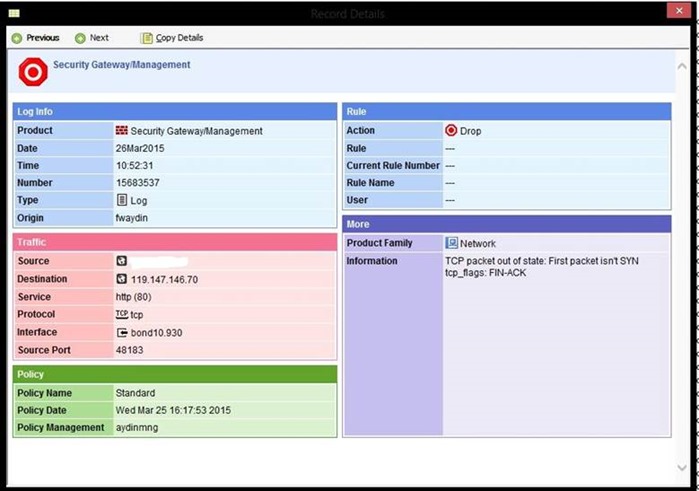Image resolution: width=699 pixels, height=491 pixels.
Task: Select the tcp_flags: FIN-ACK line
Action: point(485,272)
